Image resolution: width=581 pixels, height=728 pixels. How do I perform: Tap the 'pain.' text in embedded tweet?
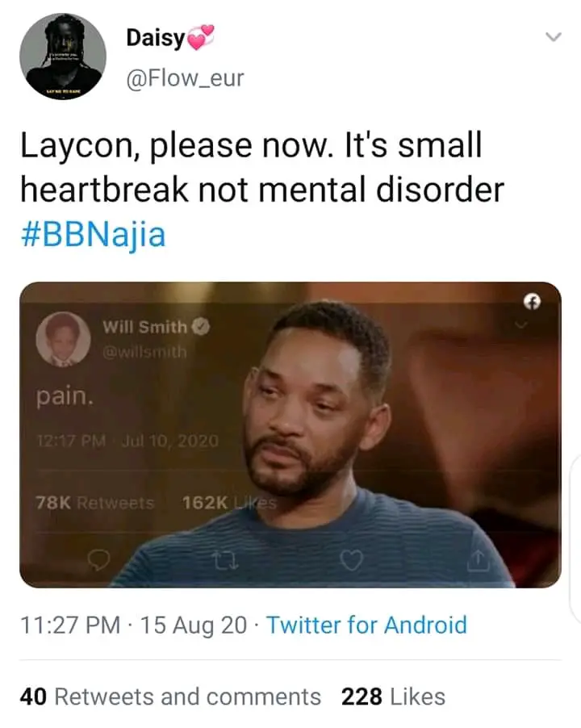click(65, 397)
